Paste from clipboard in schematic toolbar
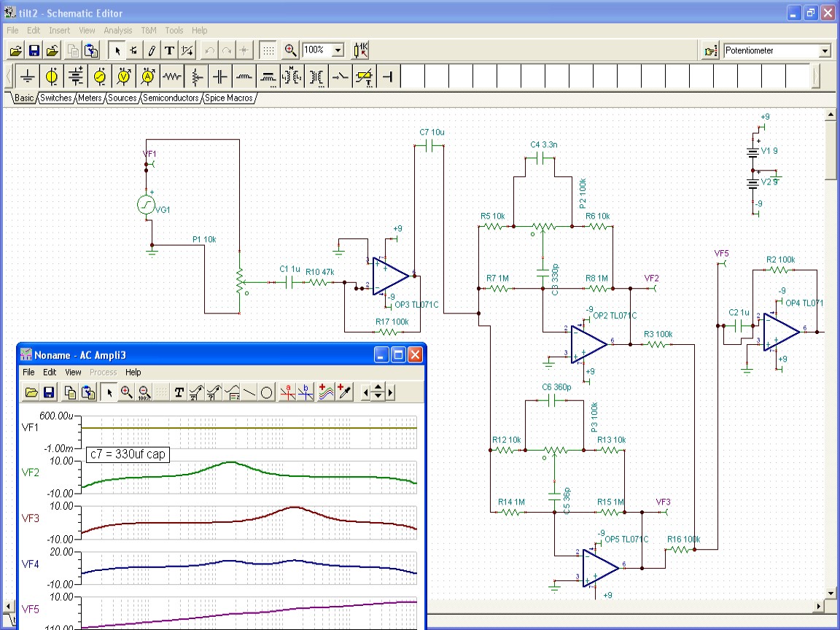The image size is (840, 630). pos(92,51)
